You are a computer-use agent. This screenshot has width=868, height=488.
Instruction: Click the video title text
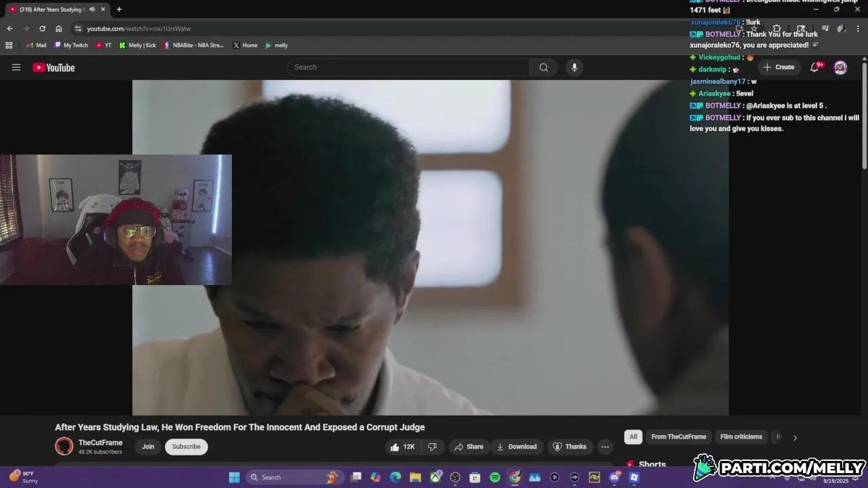click(240, 427)
